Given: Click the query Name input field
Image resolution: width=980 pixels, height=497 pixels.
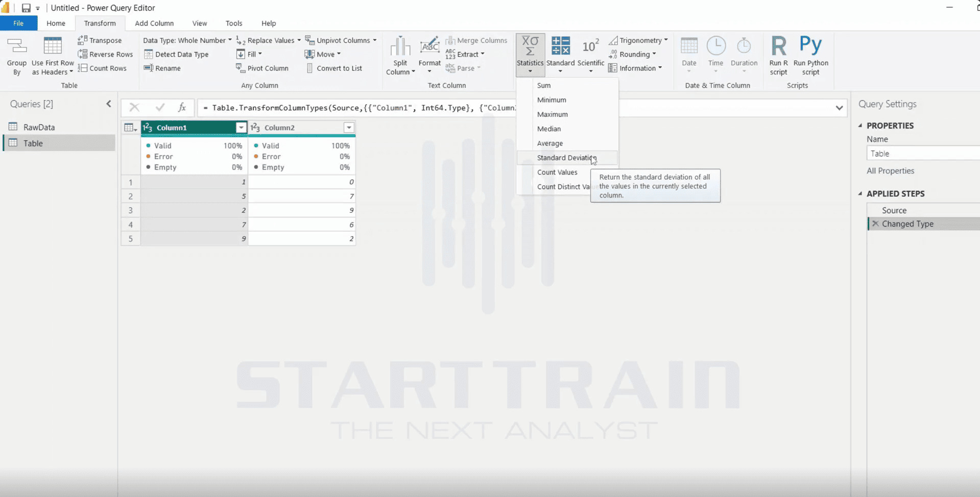Looking at the screenshot, I should 923,153.
